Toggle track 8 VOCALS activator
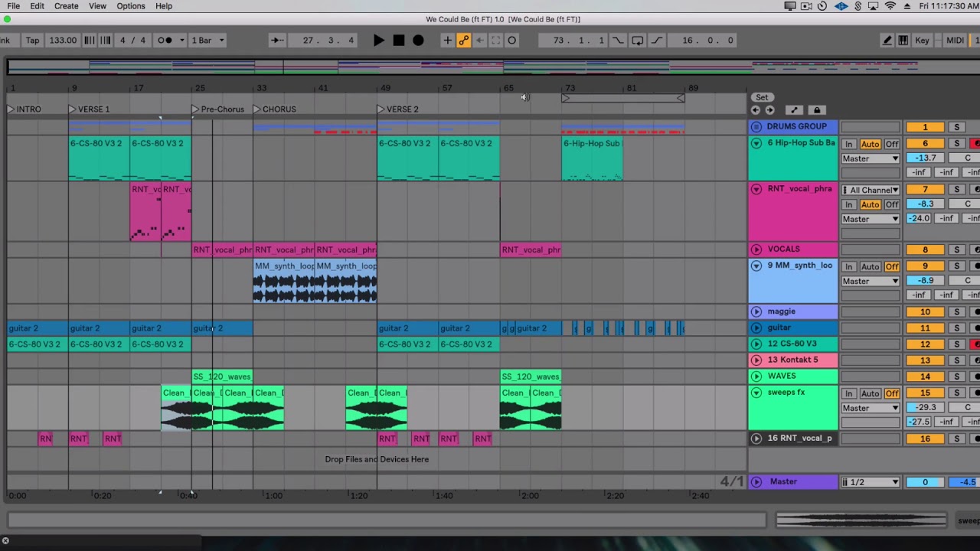This screenshot has height=551, width=980. pos(925,249)
